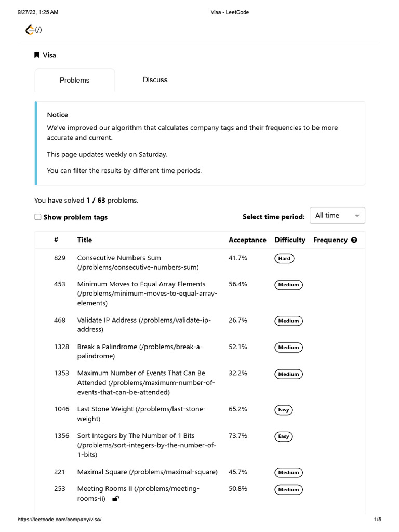Image resolution: width=399 pixels, height=532 pixels.
Task: Click the unlock icon next to Meeting Rooms II
Action: (x=116, y=499)
